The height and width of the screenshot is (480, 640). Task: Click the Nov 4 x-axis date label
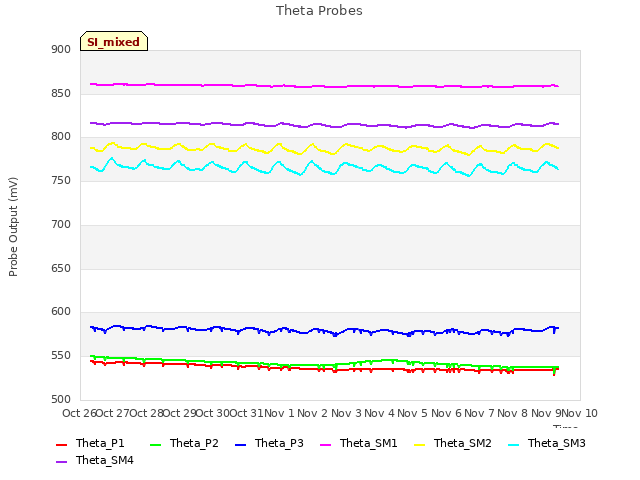point(379,413)
